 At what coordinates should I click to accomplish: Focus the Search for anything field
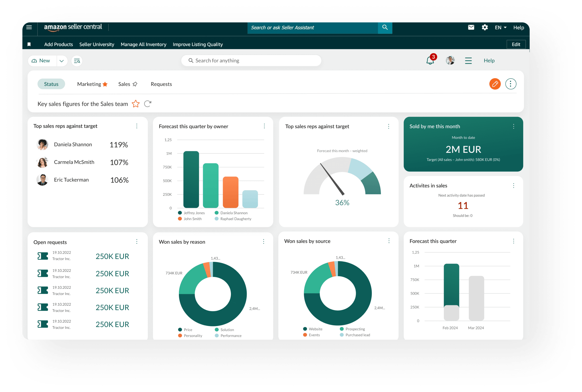(251, 60)
